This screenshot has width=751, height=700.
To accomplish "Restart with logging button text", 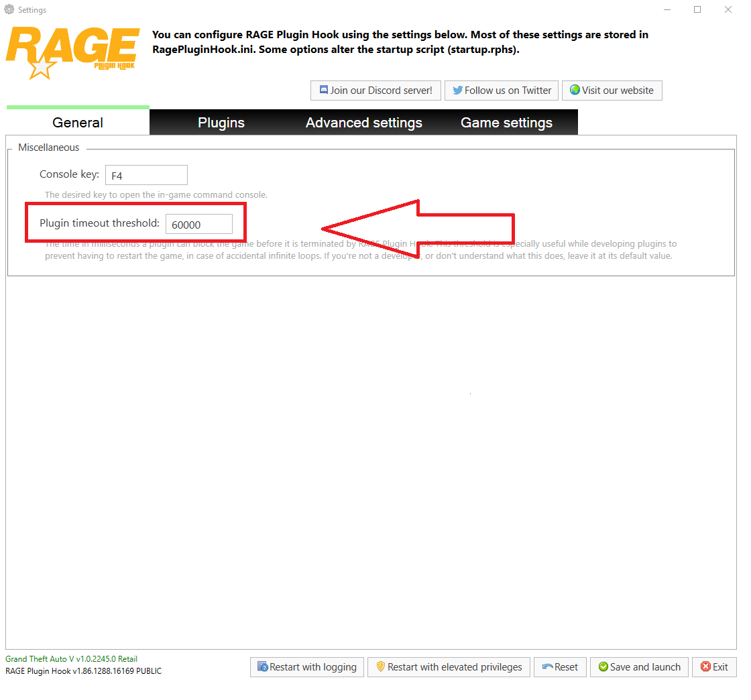I will pos(312,667).
